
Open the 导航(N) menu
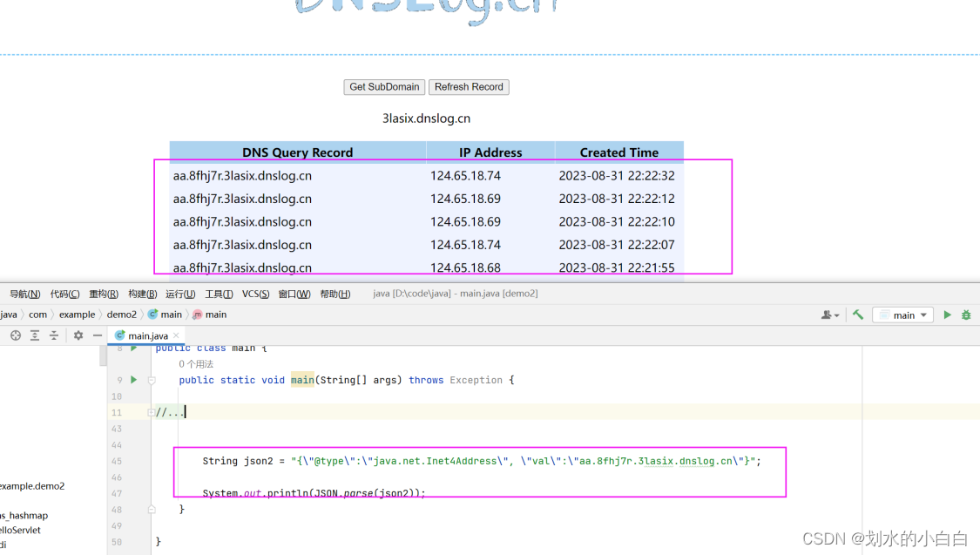(x=25, y=294)
